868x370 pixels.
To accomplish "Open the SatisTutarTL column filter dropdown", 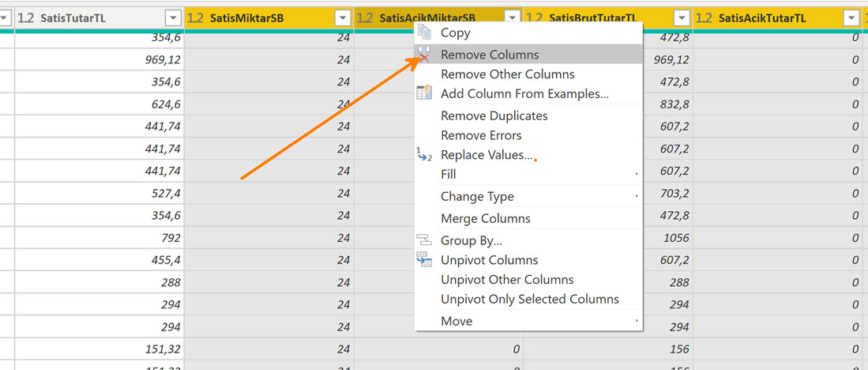I will [174, 19].
